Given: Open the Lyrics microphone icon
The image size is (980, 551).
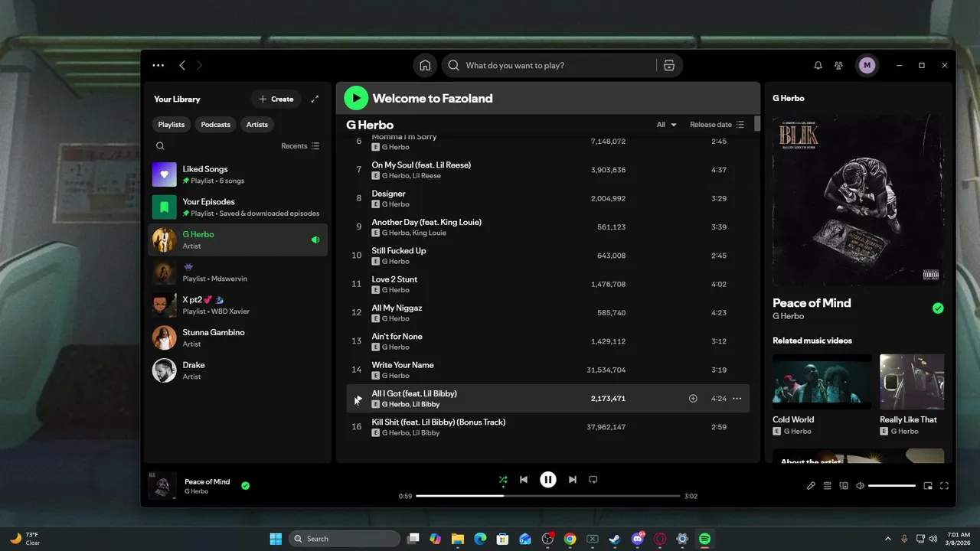Looking at the screenshot, I should 811,486.
